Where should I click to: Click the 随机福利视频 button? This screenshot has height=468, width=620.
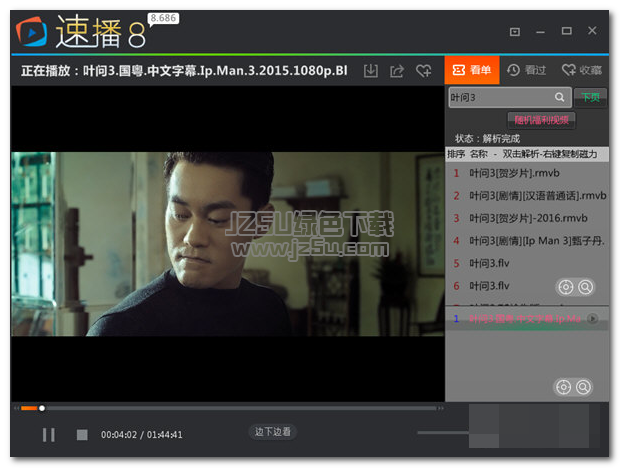pos(541,120)
